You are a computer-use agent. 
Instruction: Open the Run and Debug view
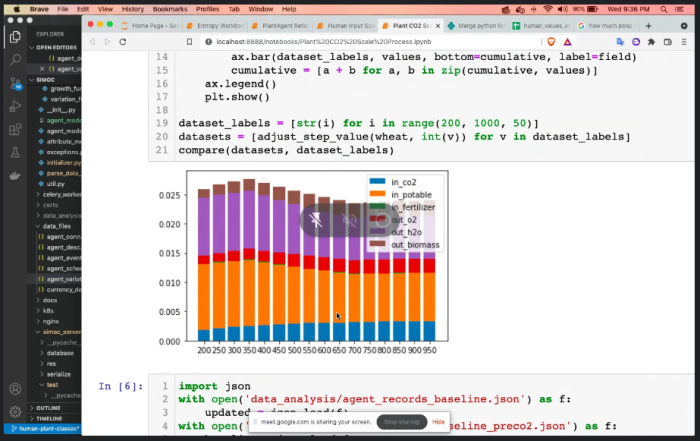click(15, 108)
